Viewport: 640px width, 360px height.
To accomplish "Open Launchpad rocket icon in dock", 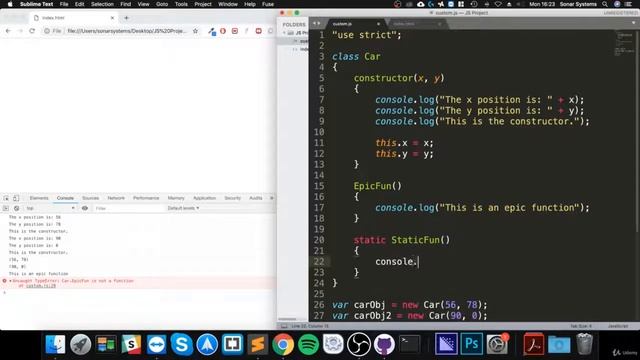I will (x=80, y=344).
